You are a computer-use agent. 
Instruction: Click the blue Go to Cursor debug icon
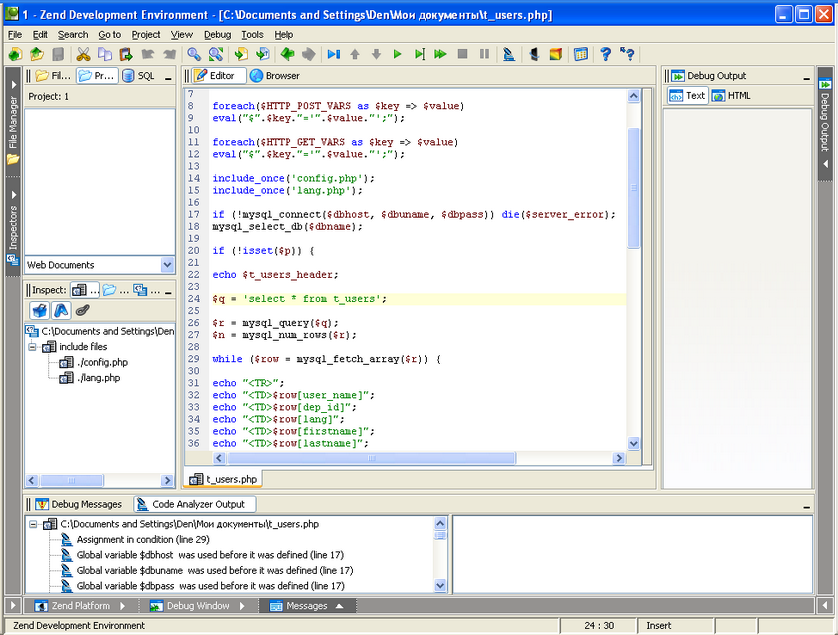coord(334,54)
